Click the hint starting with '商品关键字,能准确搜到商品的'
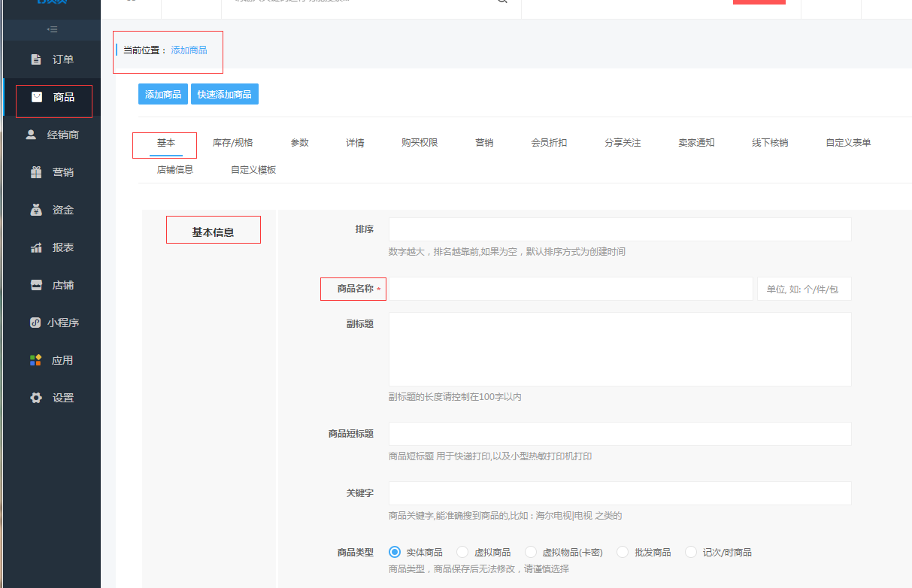 [x=505, y=515]
